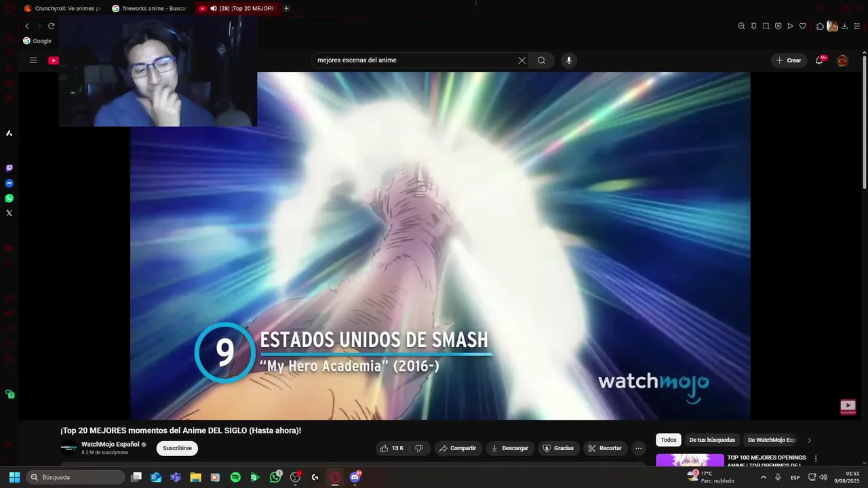Open the Google bookmark in bookmarks bar
This screenshot has height=488, width=868.
click(37, 41)
